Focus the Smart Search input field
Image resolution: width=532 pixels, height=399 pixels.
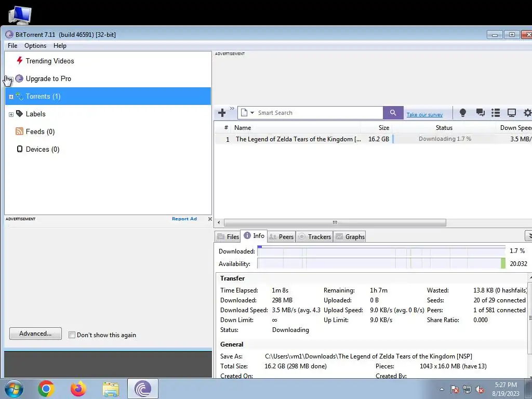(x=319, y=113)
